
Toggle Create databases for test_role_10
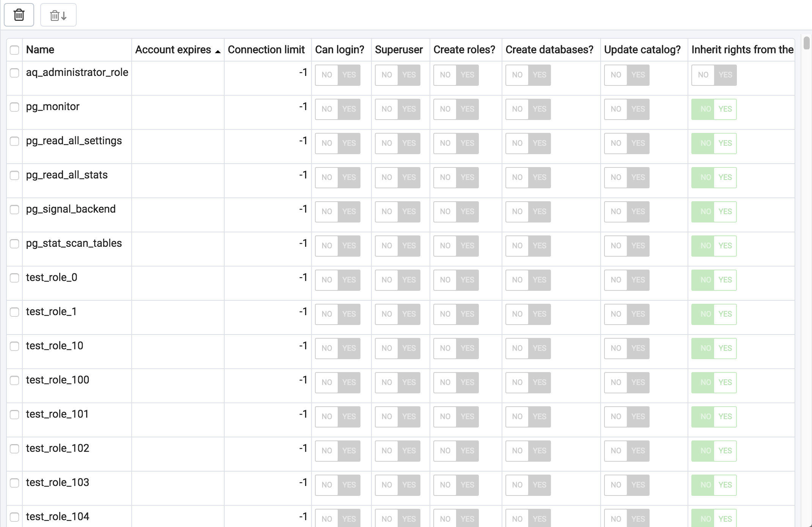coord(528,348)
